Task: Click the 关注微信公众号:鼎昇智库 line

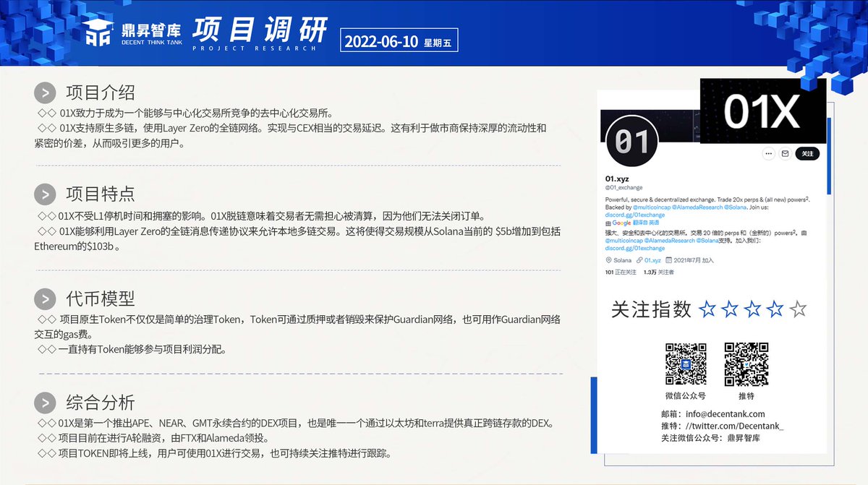Action: pyautogui.click(x=710, y=438)
